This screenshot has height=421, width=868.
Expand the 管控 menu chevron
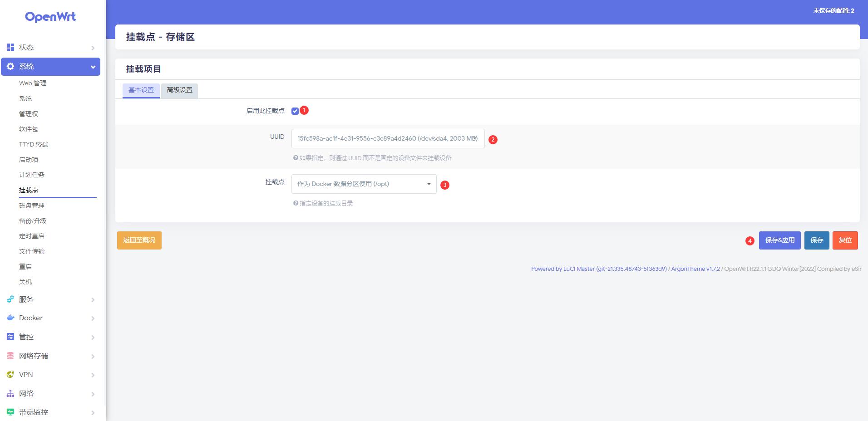[93, 337]
